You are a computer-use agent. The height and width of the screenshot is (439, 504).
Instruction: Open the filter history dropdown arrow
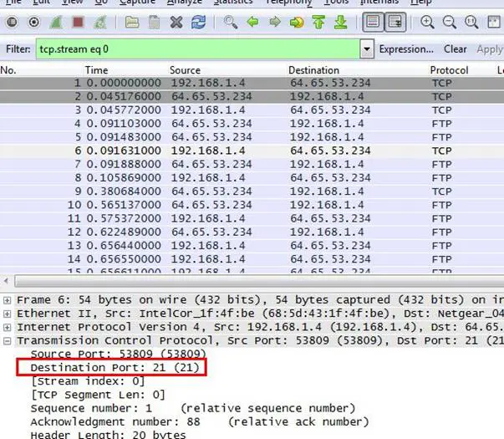pos(367,49)
